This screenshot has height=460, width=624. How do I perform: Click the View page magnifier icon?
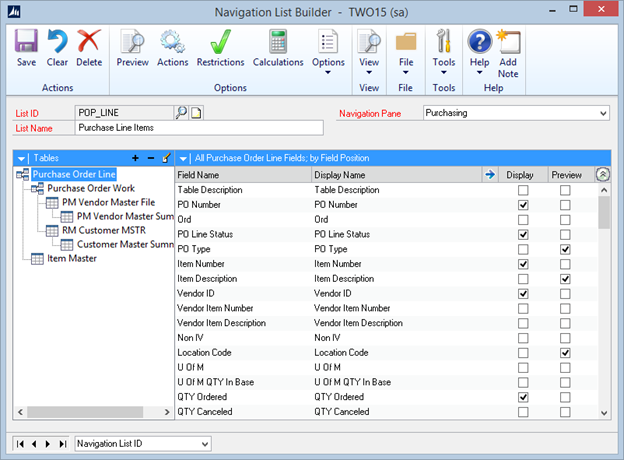[369, 41]
